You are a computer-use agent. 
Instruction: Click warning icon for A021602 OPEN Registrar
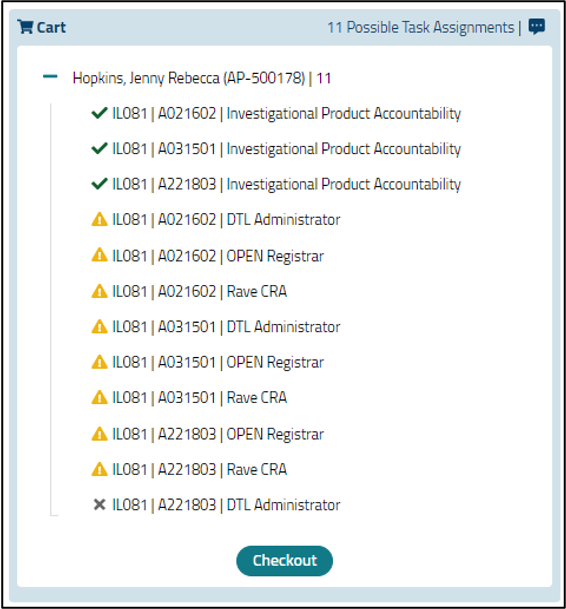tap(99, 255)
